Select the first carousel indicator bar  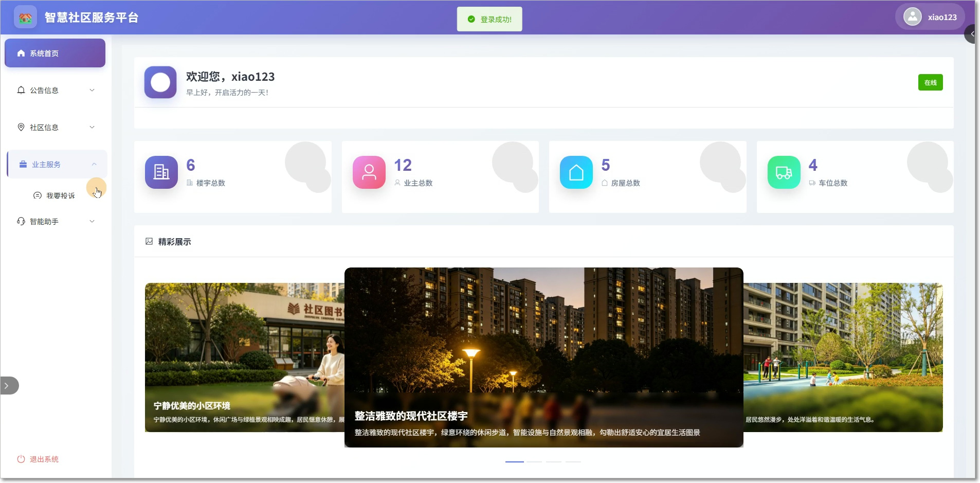[515, 461]
